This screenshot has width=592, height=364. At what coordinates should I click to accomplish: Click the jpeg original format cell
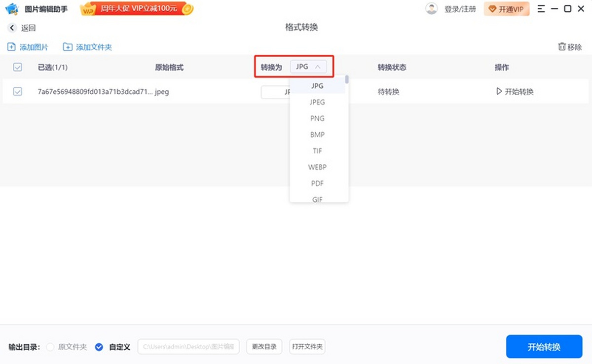point(162,92)
